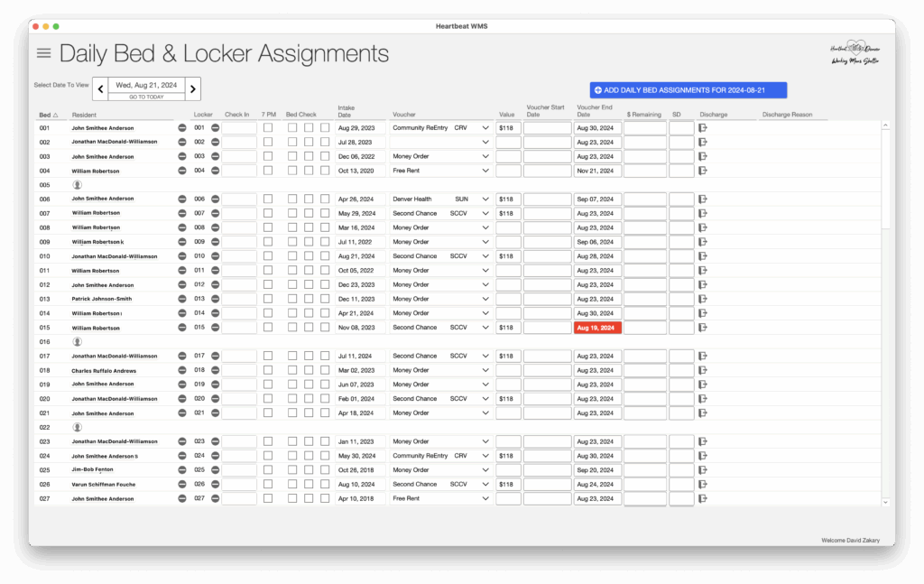Open voucher dropdown for bed 012
924x584 pixels.
tap(485, 284)
